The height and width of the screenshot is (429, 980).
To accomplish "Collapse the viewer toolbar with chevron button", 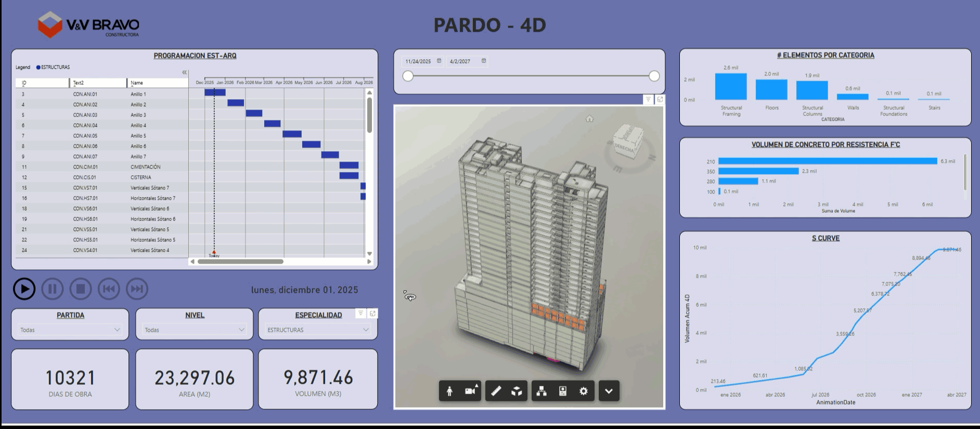I will coord(609,391).
